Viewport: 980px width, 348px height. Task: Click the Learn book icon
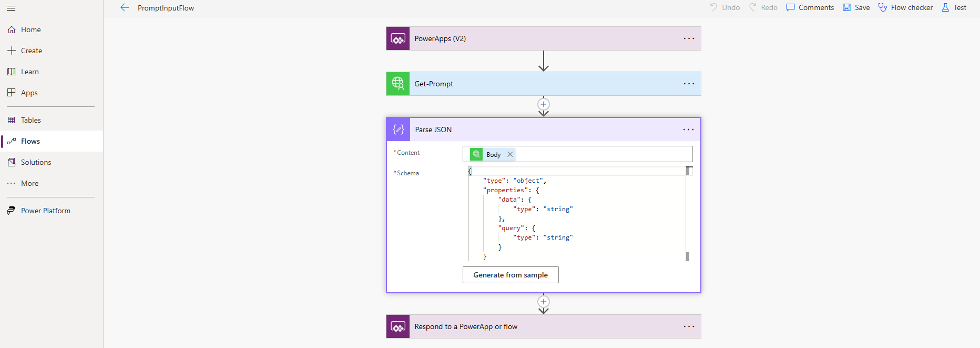[12, 72]
